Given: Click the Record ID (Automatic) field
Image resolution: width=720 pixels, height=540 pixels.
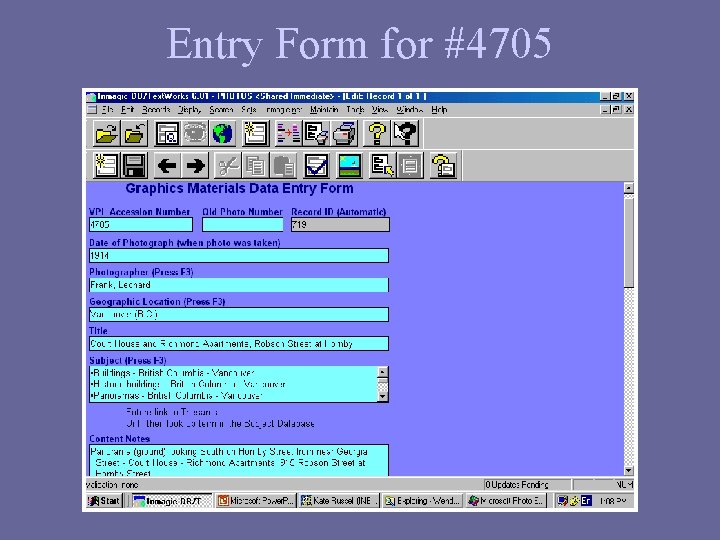Looking at the screenshot, I should tap(340, 225).
